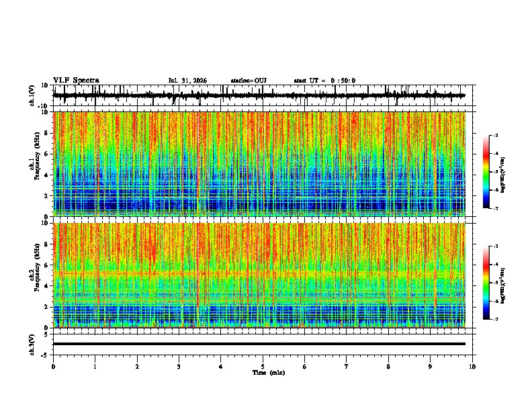Screen dimensions: 532x411
Task: Click the date label Jul 31, 2026
Action: pyautogui.click(x=187, y=81)
